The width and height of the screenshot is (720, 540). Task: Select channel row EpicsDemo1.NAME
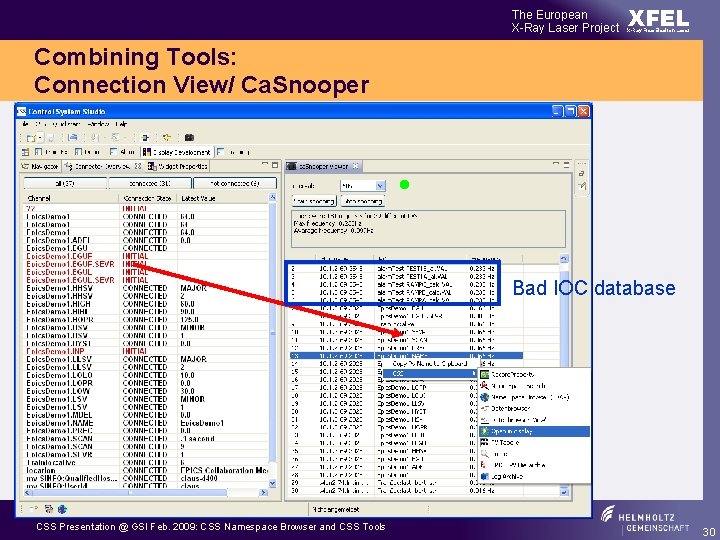(x=146, y=423)
